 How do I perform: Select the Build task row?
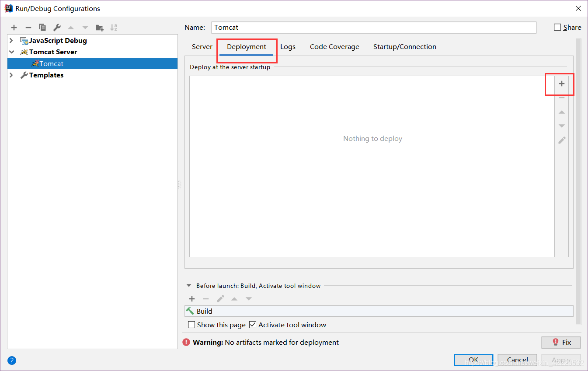click(379, 311)
